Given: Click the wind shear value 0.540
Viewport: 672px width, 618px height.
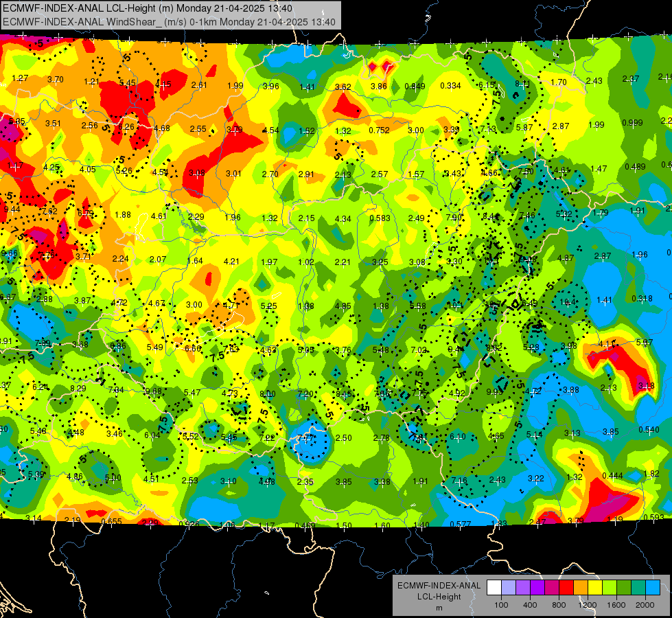Looking at the screenshot, I should click(x=649, y=430).
